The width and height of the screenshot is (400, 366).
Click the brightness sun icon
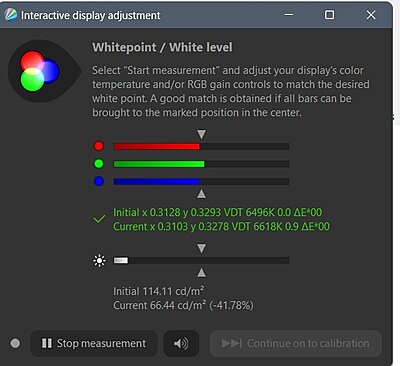[99, 261]
